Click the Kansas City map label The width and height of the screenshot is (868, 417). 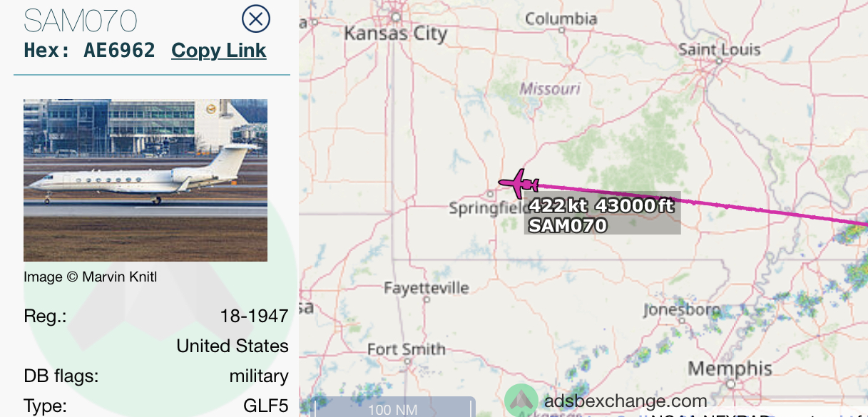[395, 33]
